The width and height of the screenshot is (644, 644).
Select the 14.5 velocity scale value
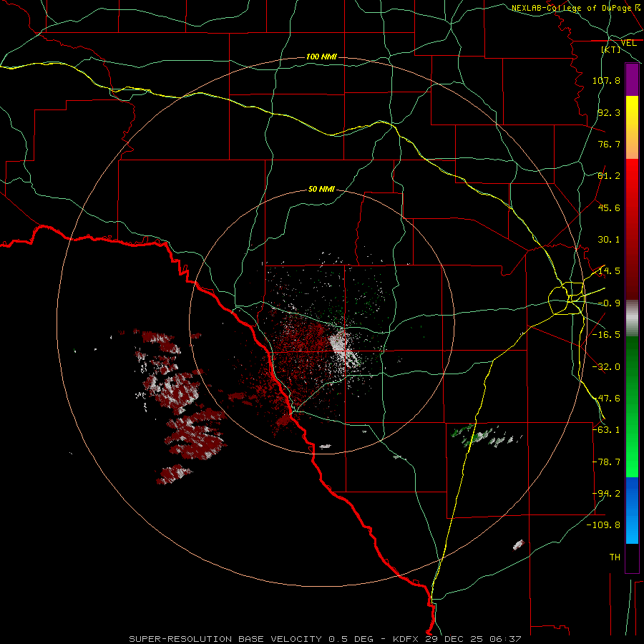(609, 271)
